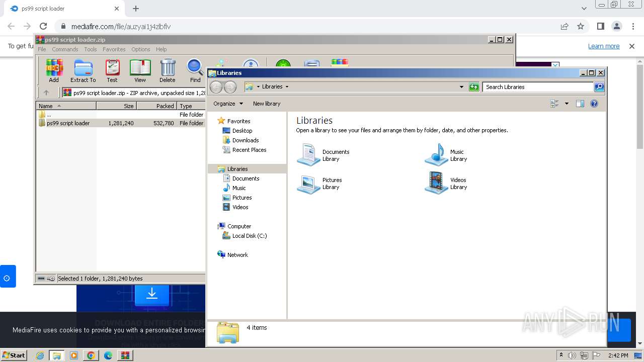Click the Extract To tool in WinRAR
This screenshot has width=644, height=362.
(x=83, y=70)
